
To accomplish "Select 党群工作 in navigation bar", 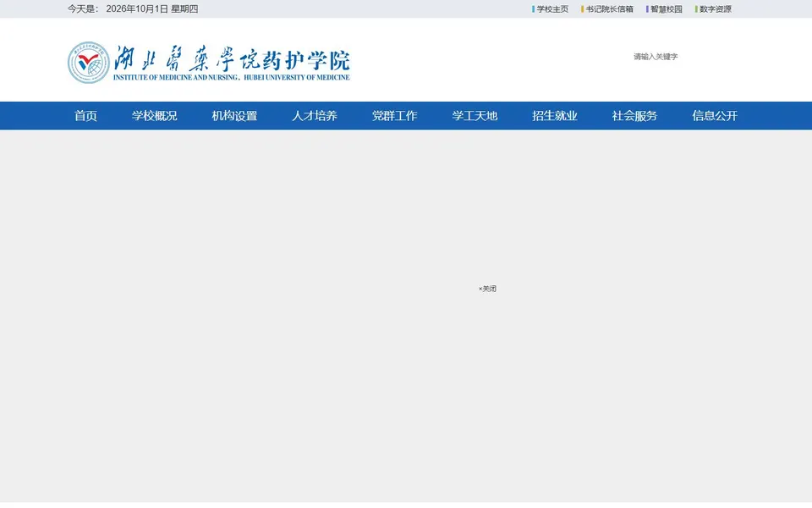I will pyautogui.click(x=395, y=116).
